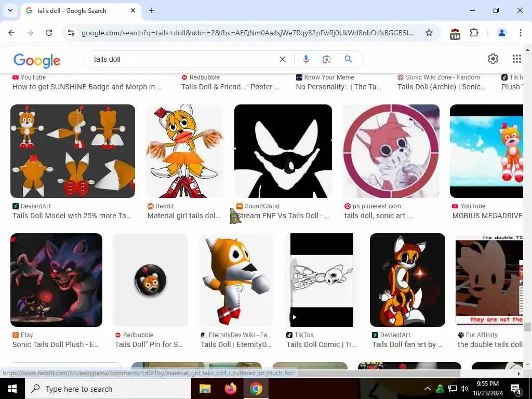This screenshot has height=399, width=532.
Task: Open Firefox from the taskbar
Action: [x=230, y=389]
